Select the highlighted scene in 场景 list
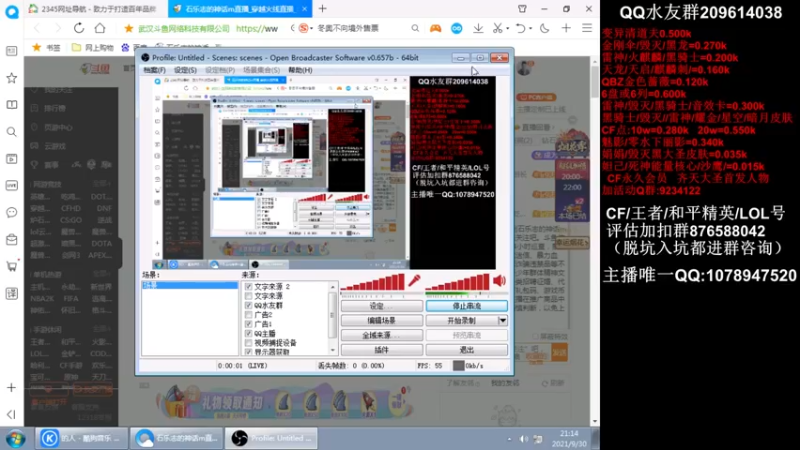This screenshot has width=800, height=450. click(x=190, y=286)
